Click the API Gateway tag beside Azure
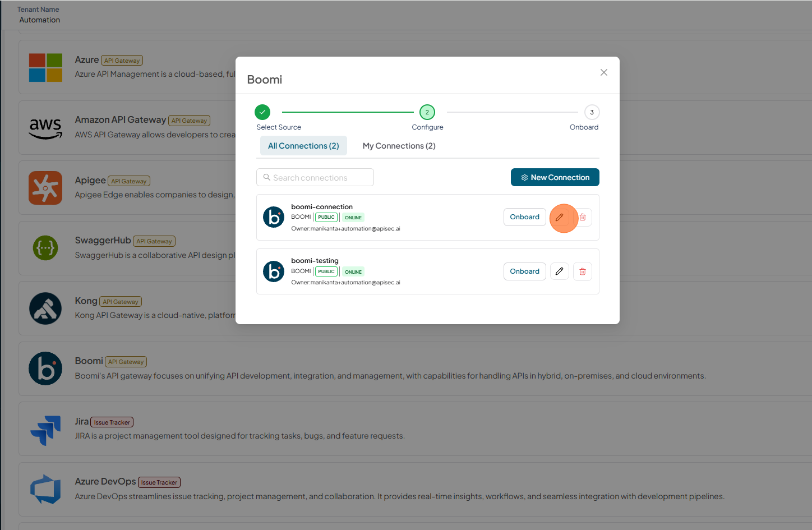This screenshot has height=530, width=812. pyautogui.click(x=122, y=61)
